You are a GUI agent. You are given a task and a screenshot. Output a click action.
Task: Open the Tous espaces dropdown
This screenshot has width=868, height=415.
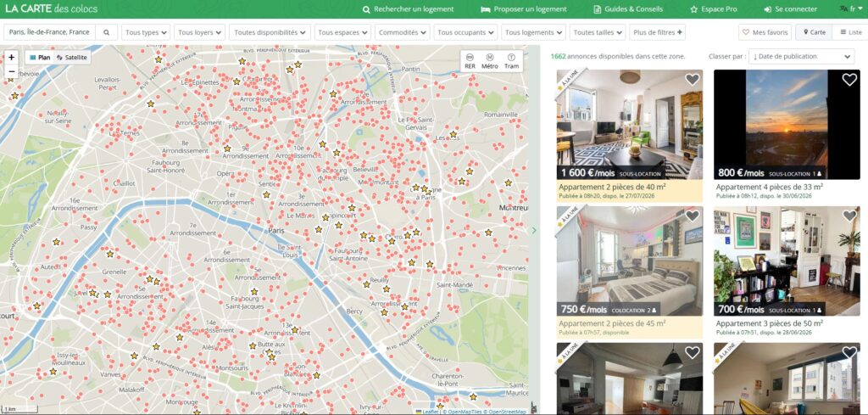(x=342, y=32)
